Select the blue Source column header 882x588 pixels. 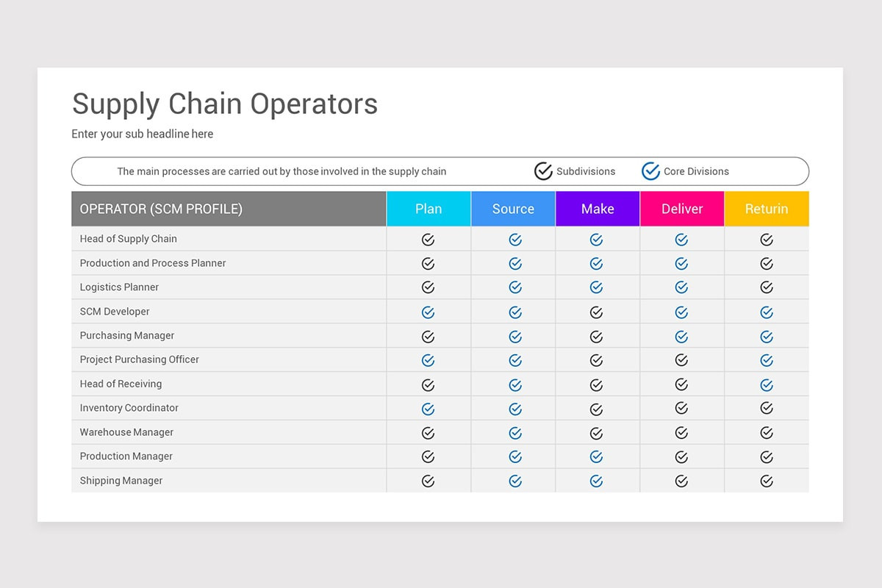(513, 209)
